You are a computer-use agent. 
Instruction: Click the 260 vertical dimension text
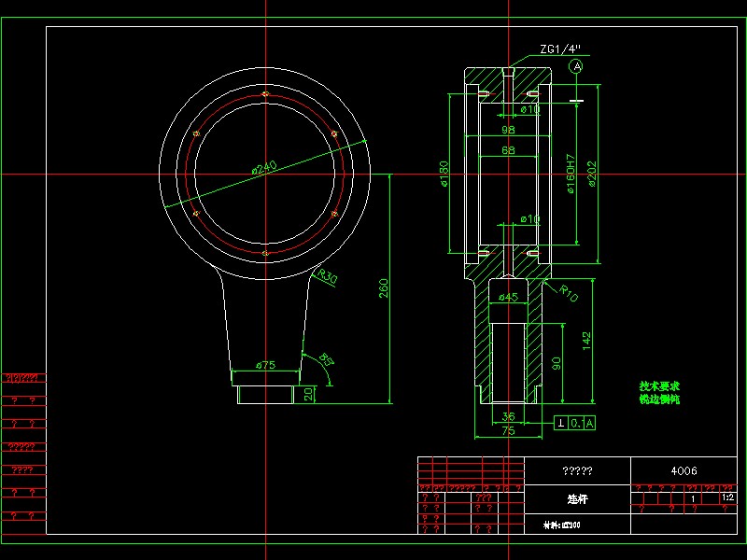point(384,288)
